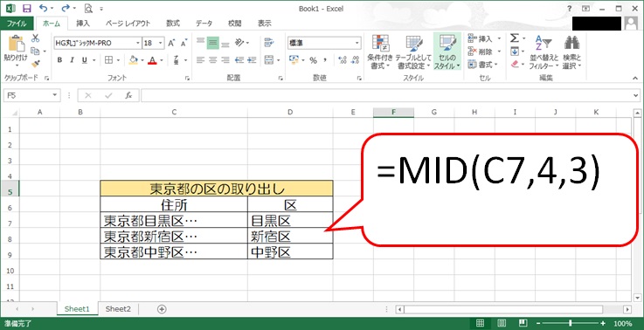Switch to the ページ レイアウト tab
This screenshot has width=644, height=330.
[128, 24]
